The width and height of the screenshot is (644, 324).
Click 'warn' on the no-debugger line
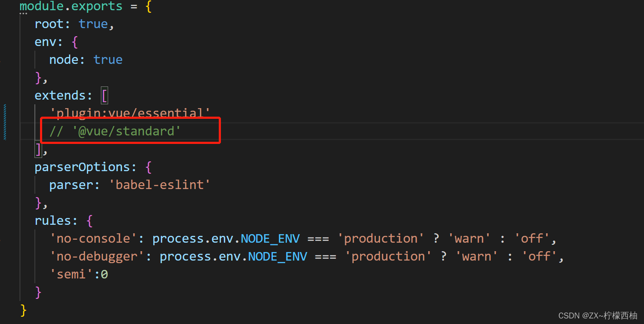[x=476, y=256]
